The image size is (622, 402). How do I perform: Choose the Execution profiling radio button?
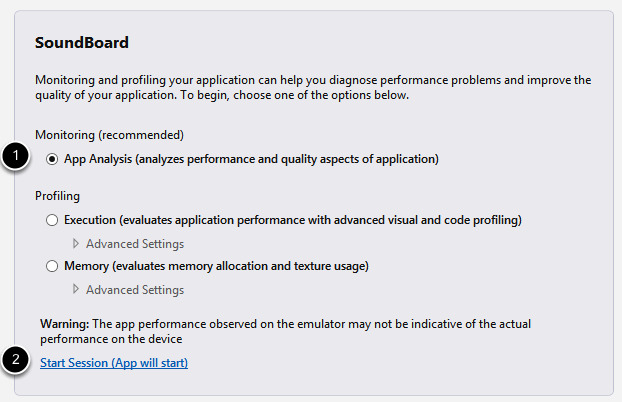[x=52, y=220]
